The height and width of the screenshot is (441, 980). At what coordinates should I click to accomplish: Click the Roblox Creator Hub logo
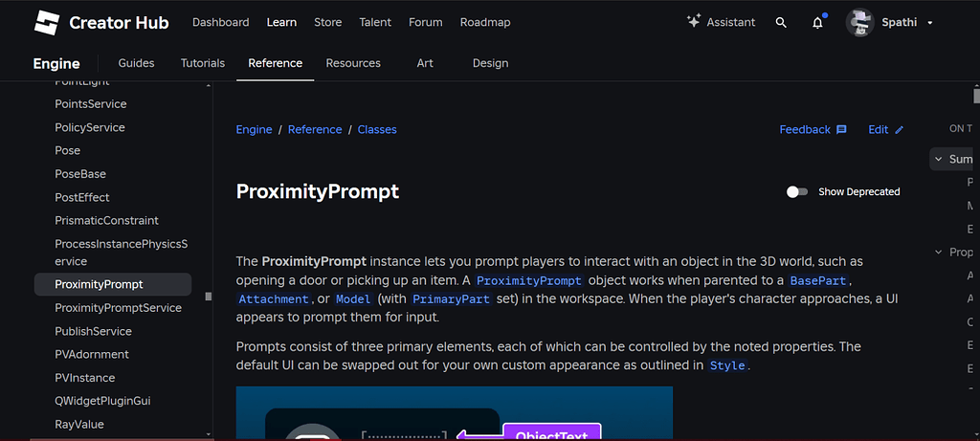point(47,22)
